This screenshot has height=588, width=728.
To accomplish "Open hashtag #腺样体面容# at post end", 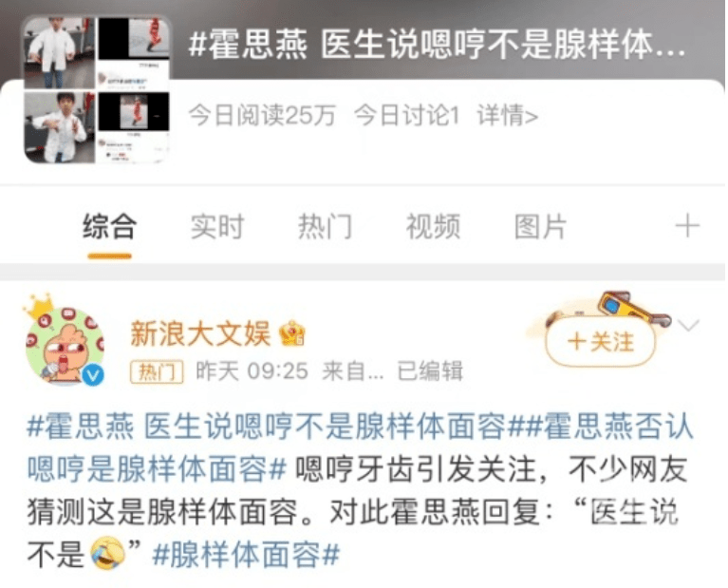I will 246,554.
